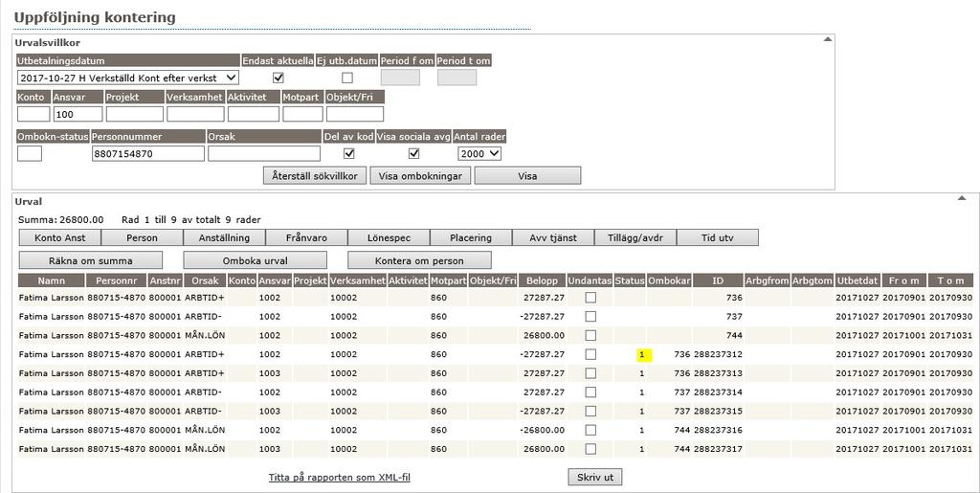Click the Personnr column header
Screen dimensions: 980x493
click(116, 280)
